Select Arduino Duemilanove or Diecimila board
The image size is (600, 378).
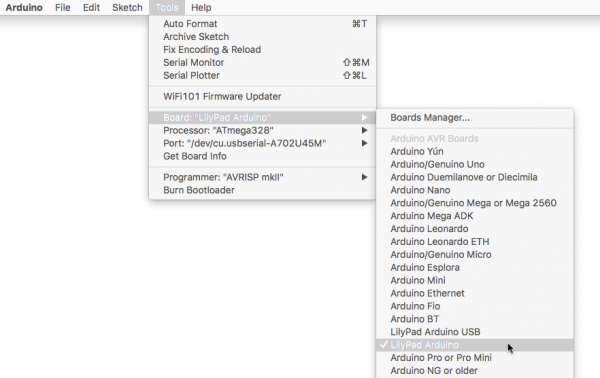pos(474,177)
